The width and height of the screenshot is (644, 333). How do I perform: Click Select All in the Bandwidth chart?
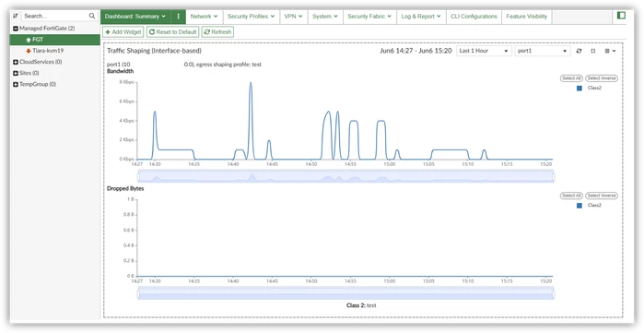point(571,78)
